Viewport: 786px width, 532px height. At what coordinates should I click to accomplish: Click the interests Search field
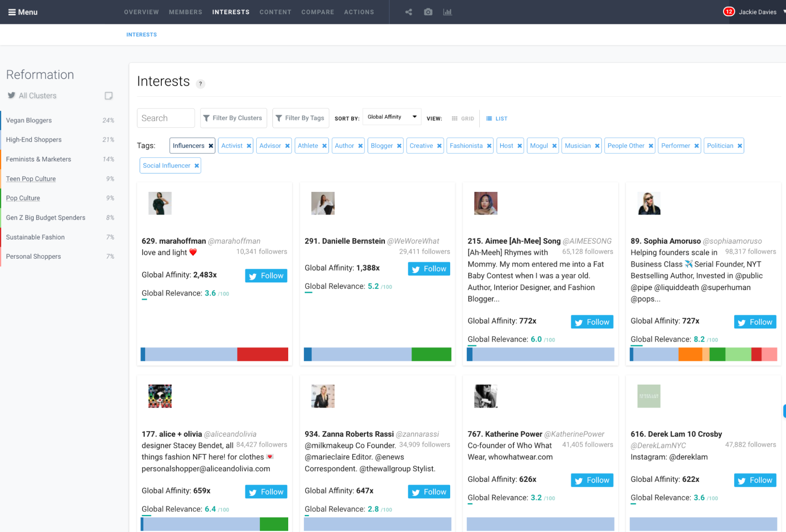166,118
